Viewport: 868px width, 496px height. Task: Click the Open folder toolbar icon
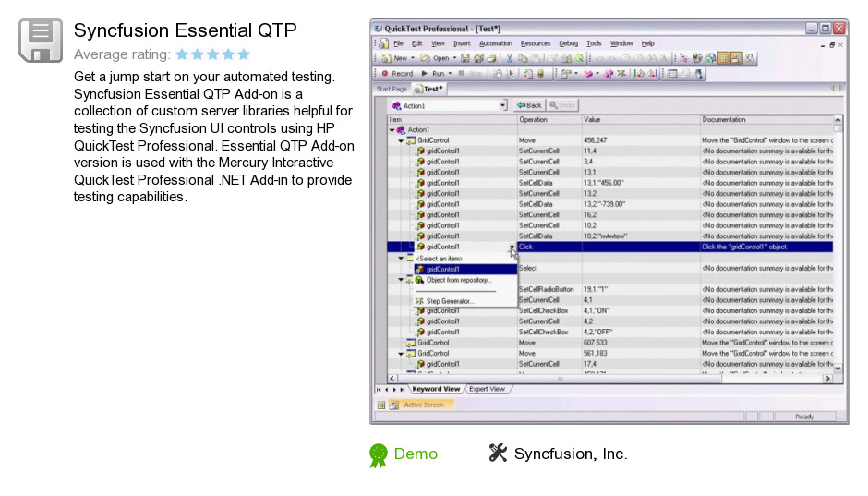click(x=425, y=58)
